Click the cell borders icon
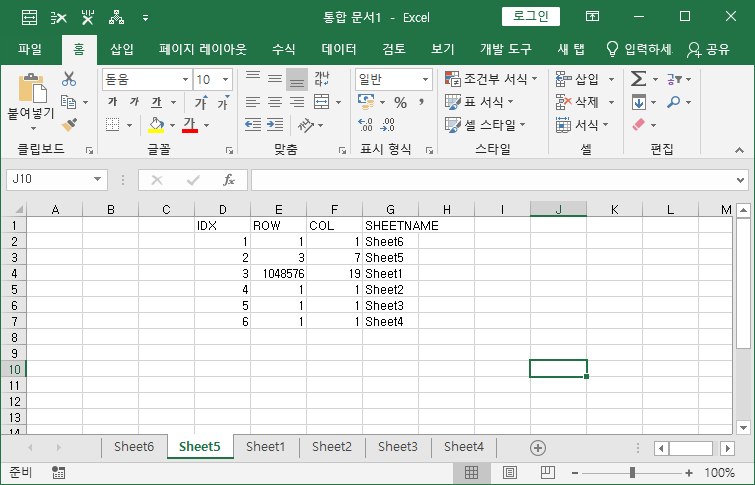The image size is (755, 485). 113,125
